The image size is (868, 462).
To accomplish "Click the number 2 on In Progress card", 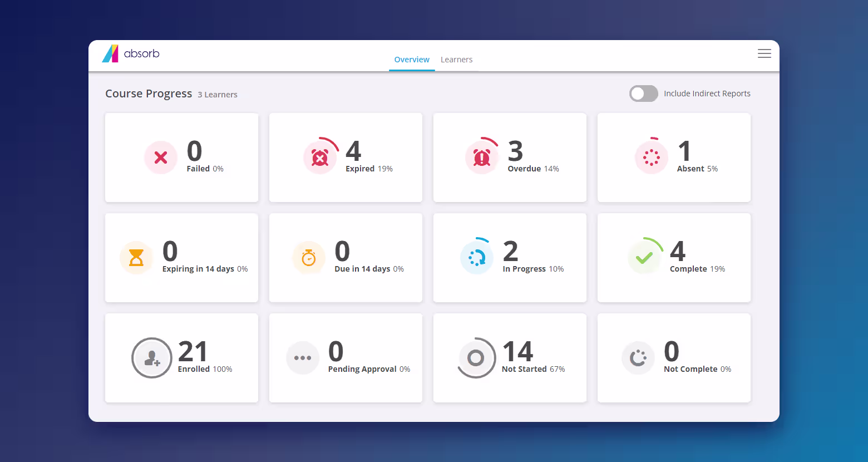I will coord(510,252).
